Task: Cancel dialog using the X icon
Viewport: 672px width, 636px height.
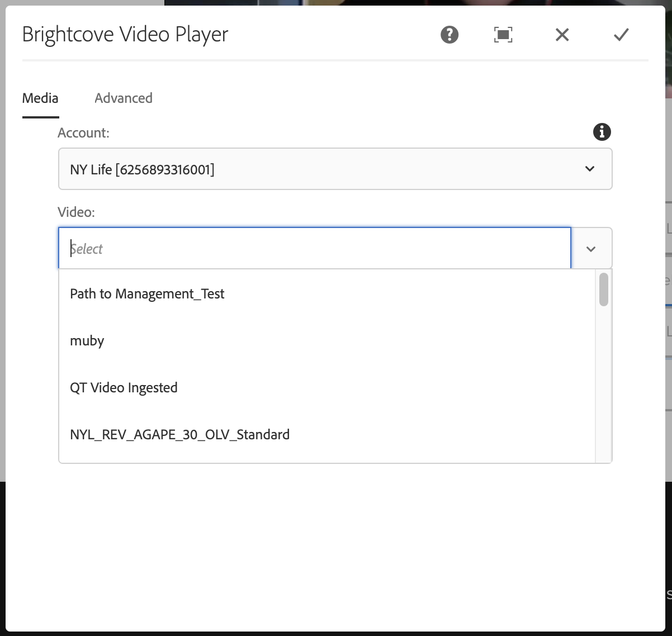Action: pyautogui.click(x=561, y=35)
